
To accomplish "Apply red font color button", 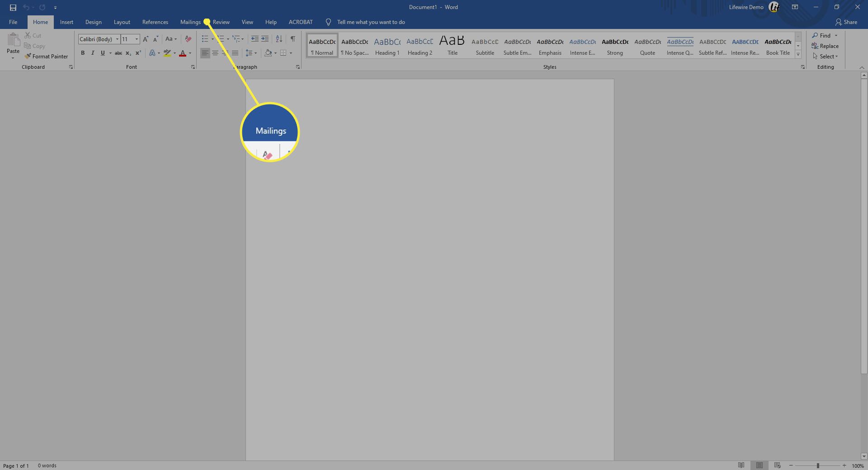I will tap(183, 53).
